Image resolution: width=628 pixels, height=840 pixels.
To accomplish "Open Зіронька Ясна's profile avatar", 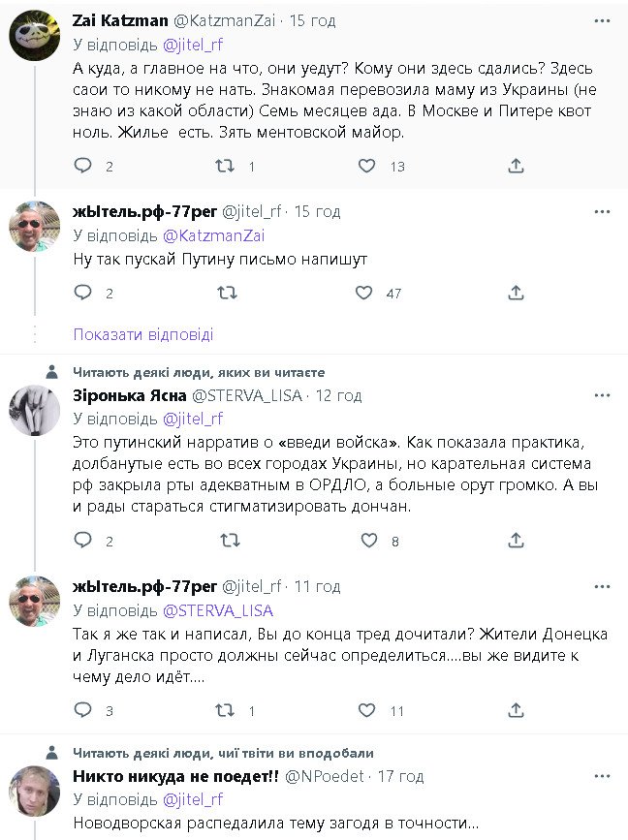I will click(x=35, y=413).
